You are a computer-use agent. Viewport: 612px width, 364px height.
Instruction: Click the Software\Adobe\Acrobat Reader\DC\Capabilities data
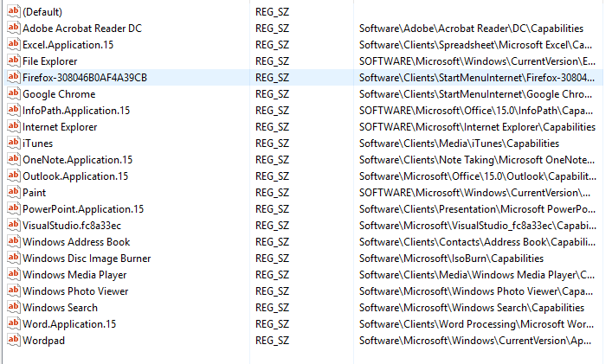[471, 29]
